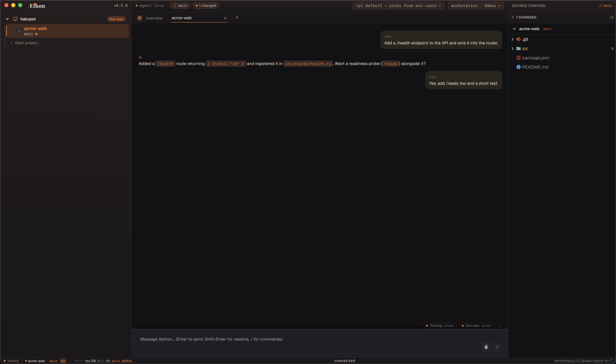Screen dimensions: 616x364
Task: Toggle Thinking shown pill
Action: tap(440, 326)
